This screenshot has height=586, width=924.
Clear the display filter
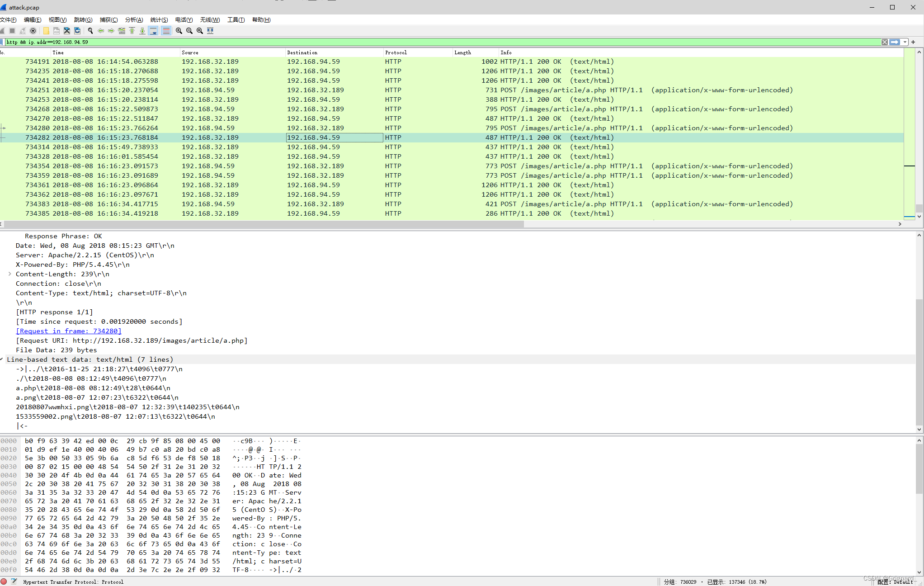[885, 42]
